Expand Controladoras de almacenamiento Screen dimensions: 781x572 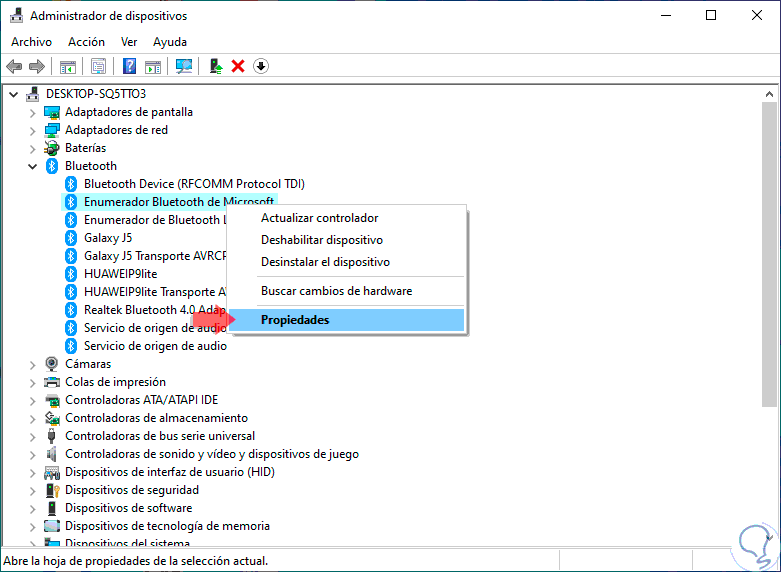point(33,419)
